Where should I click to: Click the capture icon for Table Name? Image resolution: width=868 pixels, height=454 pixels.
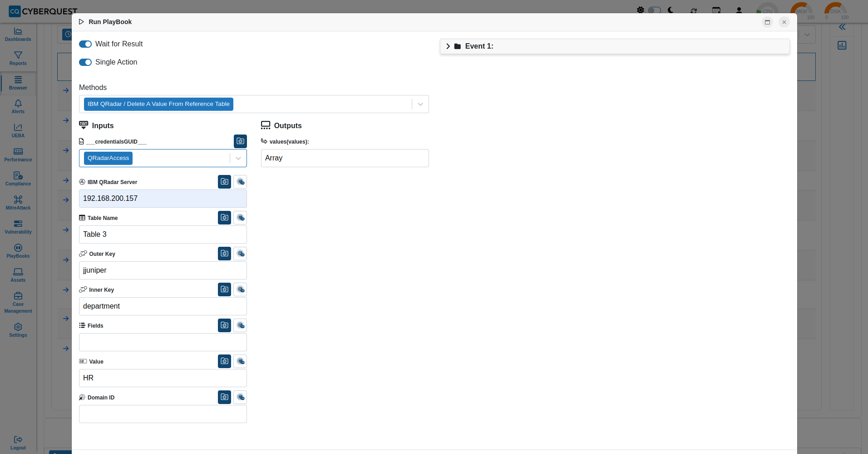click(224, 218)
